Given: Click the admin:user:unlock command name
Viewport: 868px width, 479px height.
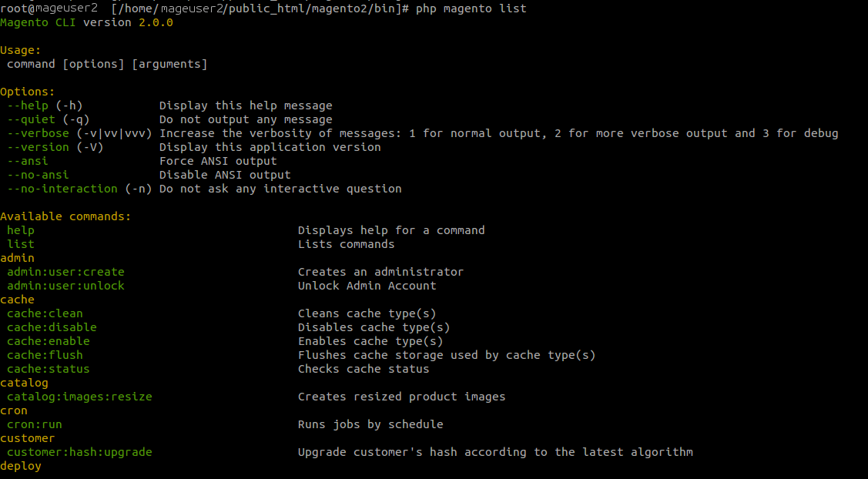Looking at the screenshot, I should [65, 286].
